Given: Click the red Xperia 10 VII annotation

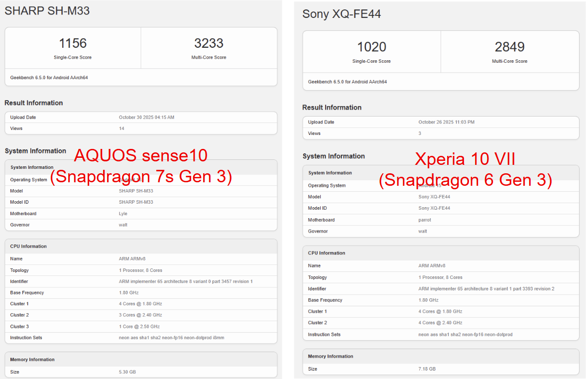Looking at the screenshot, I should 465,159.
